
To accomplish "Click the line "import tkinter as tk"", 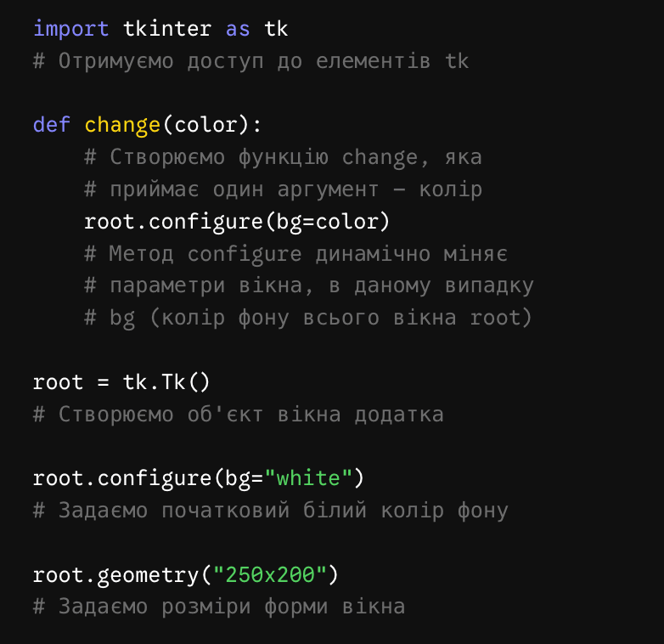I will pyautogui.click(x=160, y=29).
